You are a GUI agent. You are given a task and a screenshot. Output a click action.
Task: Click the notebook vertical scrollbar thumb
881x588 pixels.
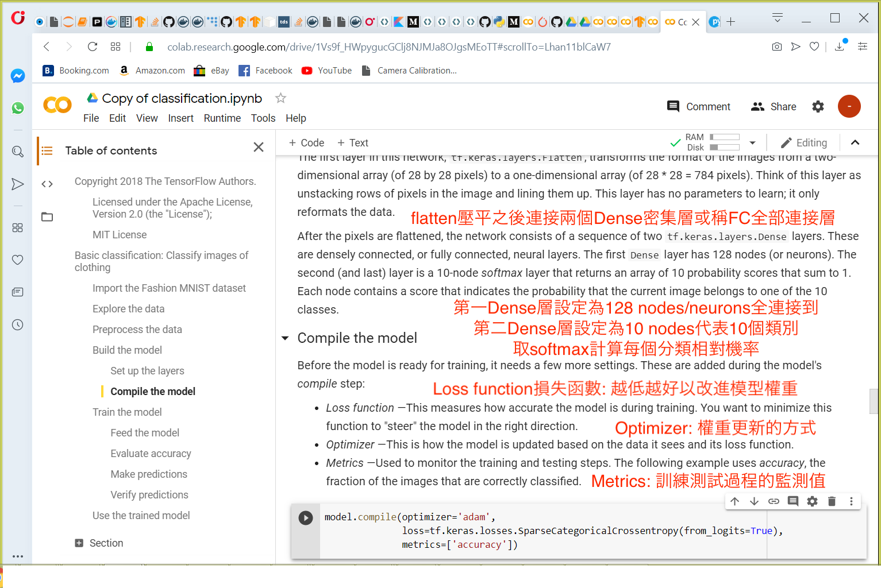coord(875,401)
